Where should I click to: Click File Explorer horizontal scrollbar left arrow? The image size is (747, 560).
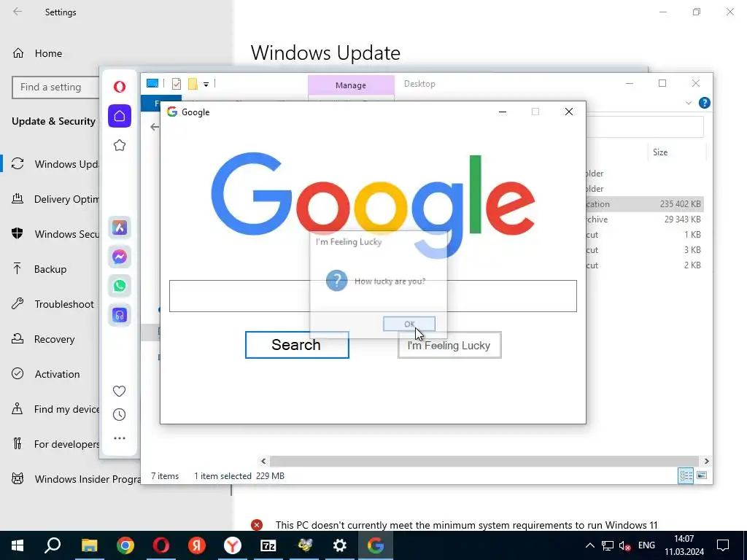tap(263, 461)
